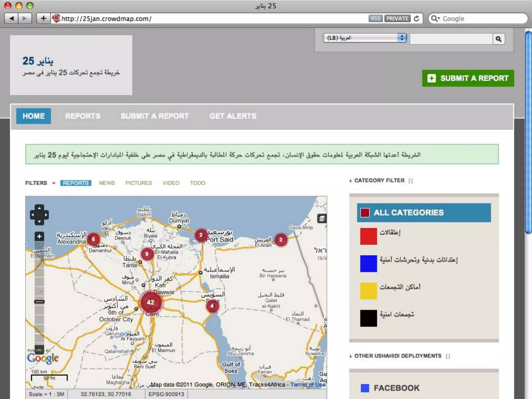The image size is (532, 399).
Task: Click the add bookmark plus button
Action: [x=43, y=18]
